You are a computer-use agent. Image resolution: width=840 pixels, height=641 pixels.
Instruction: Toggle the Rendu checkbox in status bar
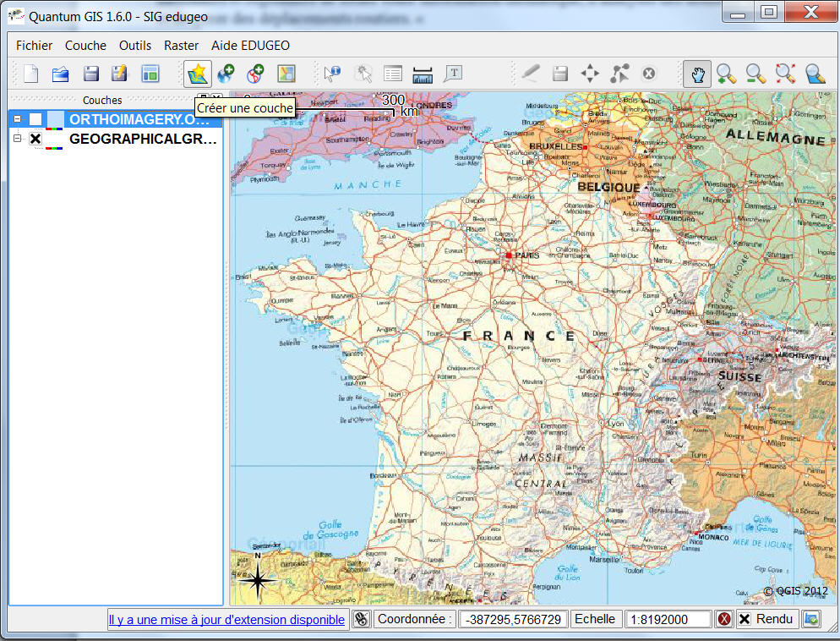click(x=745, y=619)
